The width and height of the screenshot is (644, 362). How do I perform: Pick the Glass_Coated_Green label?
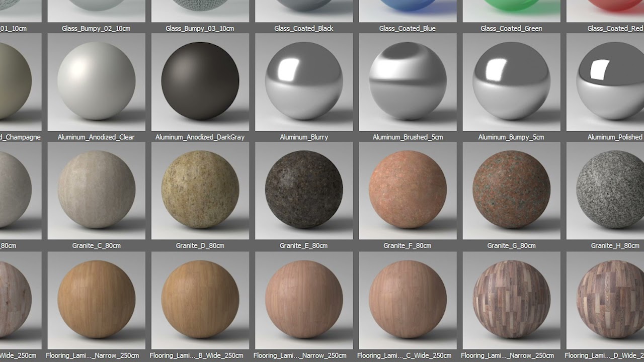click(x=511, y=29)
